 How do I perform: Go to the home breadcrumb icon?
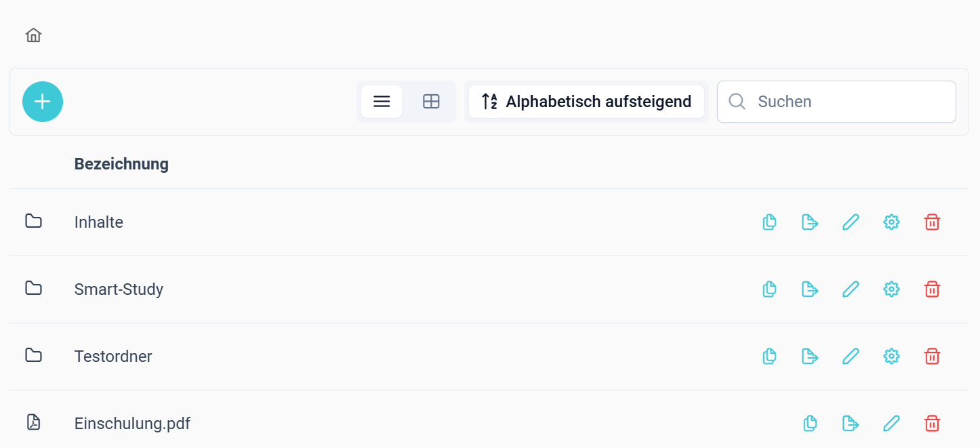tap(33, 35)
